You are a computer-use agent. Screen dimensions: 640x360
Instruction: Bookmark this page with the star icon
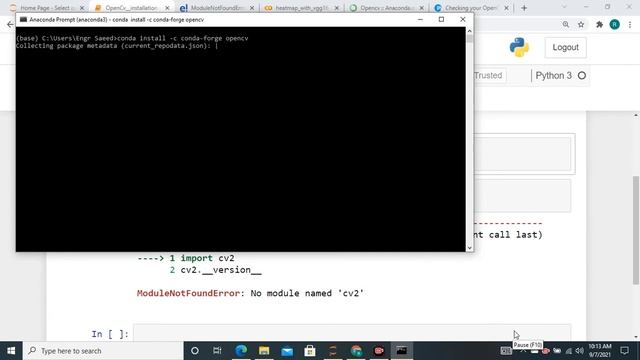pos(581,24)
